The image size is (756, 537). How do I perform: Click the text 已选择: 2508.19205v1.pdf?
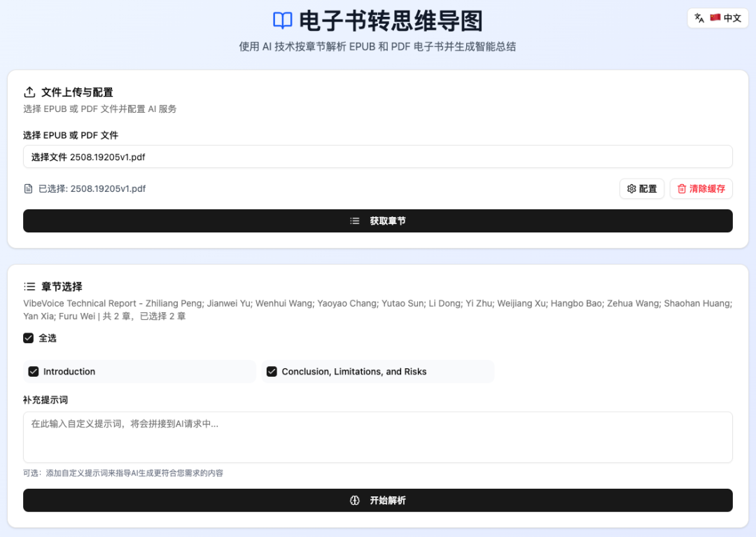(x=92, y=188)
